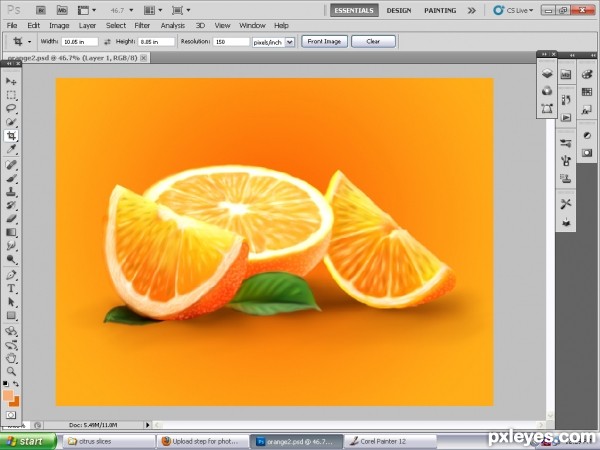Select the Clone Stamp tool
600x450 pixels.
(11, 192)
